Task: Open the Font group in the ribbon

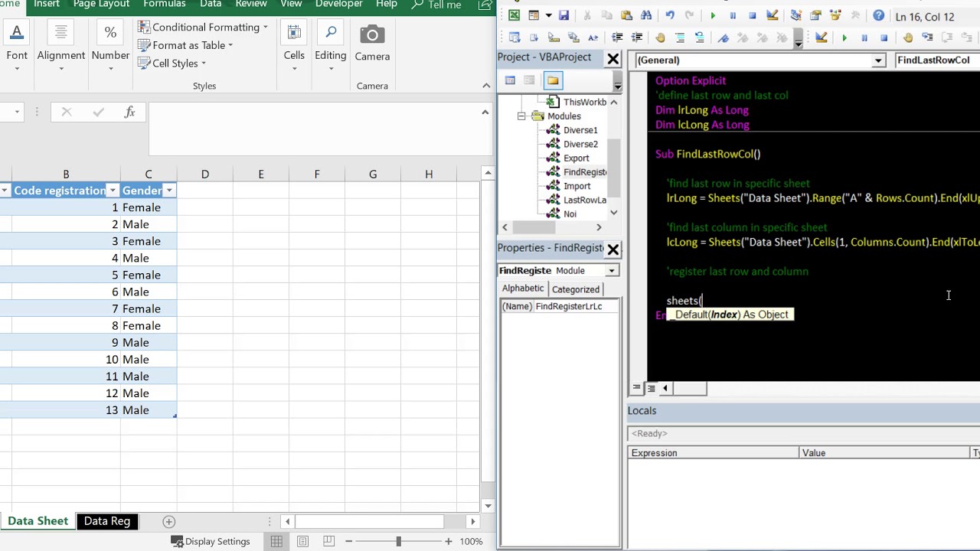Action: pyautogui.click(x=17, y=47)
